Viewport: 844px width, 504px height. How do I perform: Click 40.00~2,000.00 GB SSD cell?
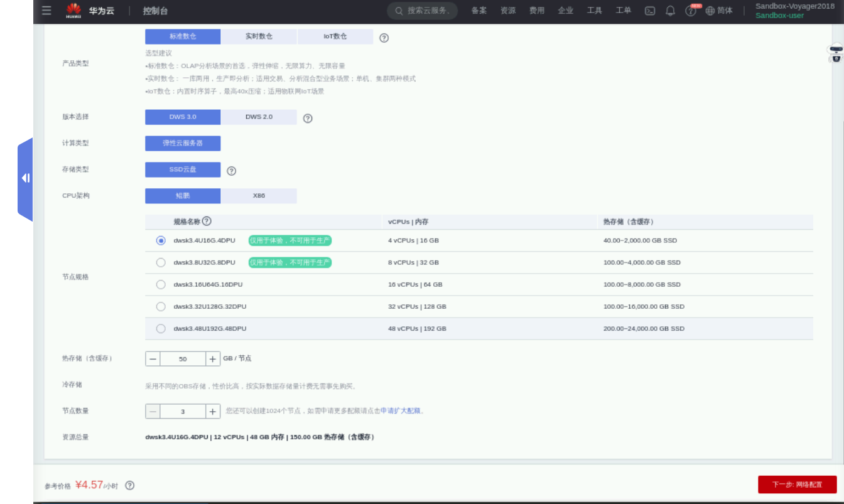click(x=640, y=240)
